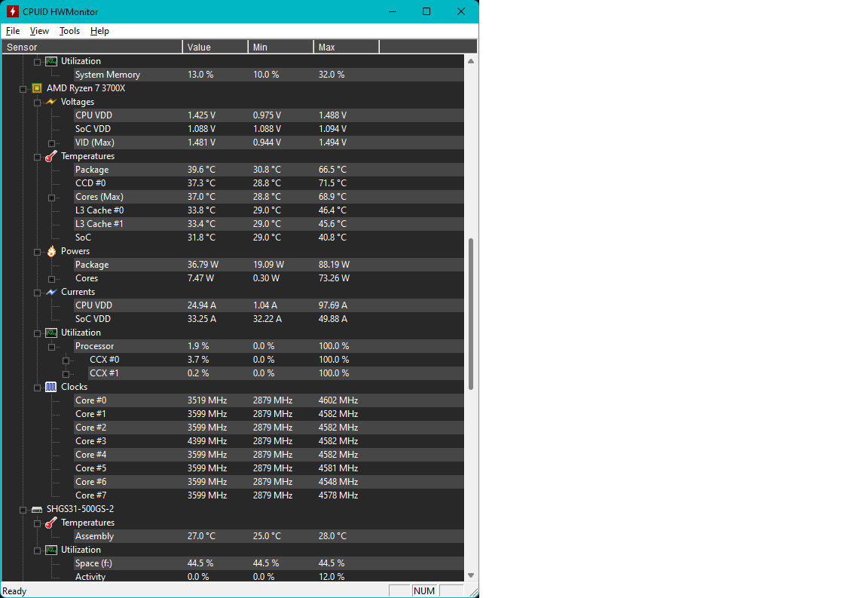868x598 pixels.
Task: Collapse the SHGS31-500GS-2 drive node
Action: [x=23, y=510]
